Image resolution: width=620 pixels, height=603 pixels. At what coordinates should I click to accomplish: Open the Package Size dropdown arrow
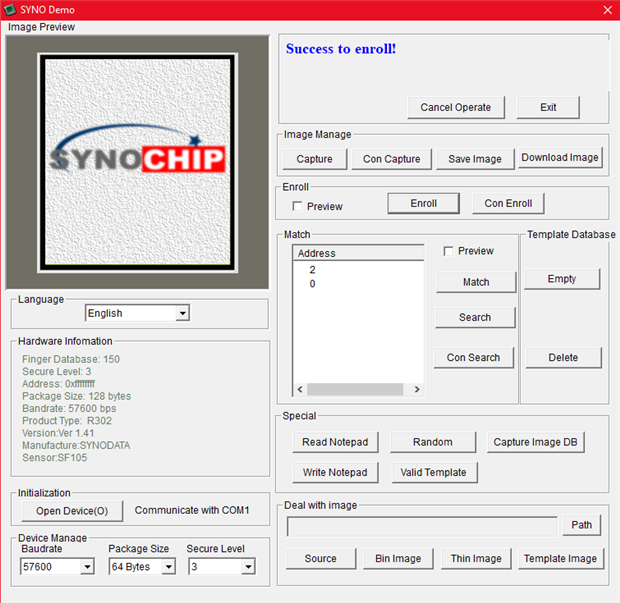click(168, 567)
